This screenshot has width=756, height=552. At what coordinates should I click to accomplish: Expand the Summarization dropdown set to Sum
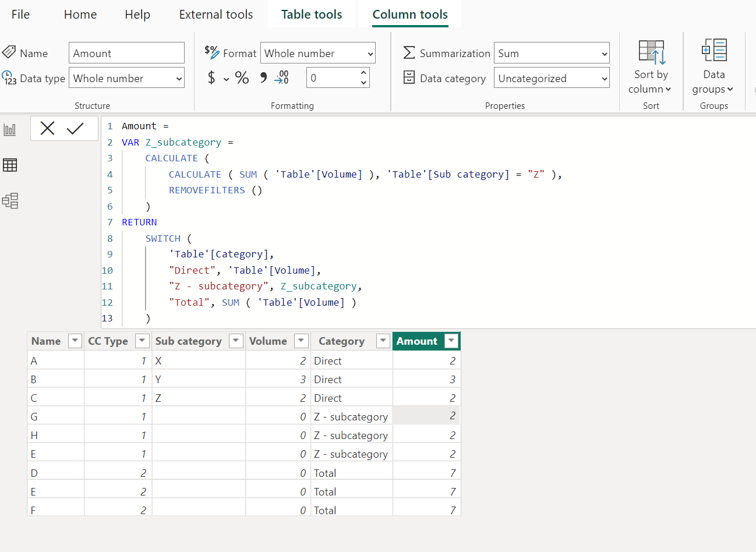(x=552, y=53)
